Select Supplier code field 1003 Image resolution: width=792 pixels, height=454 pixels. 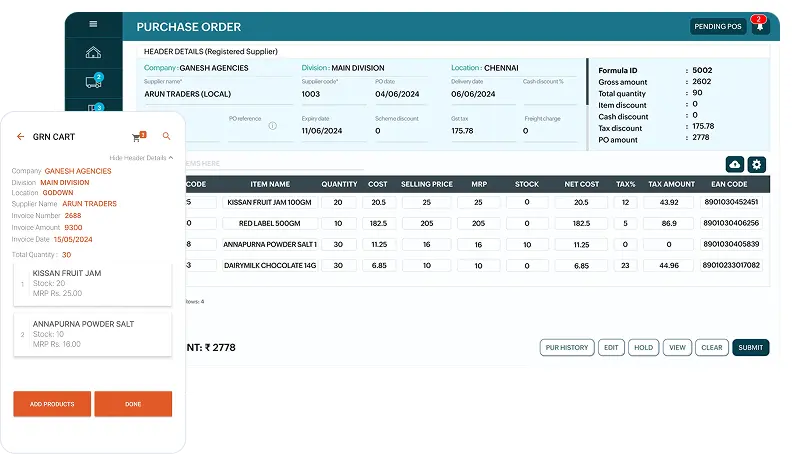(333, 94)
